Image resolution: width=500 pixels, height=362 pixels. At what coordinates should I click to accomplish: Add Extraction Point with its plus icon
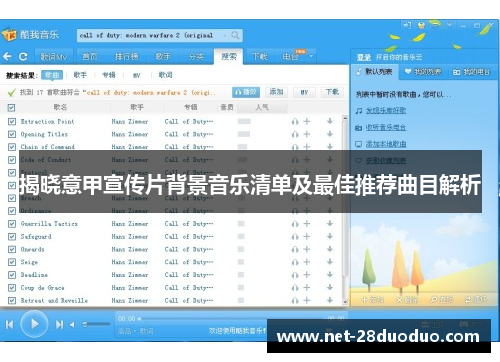pos(307,121)
